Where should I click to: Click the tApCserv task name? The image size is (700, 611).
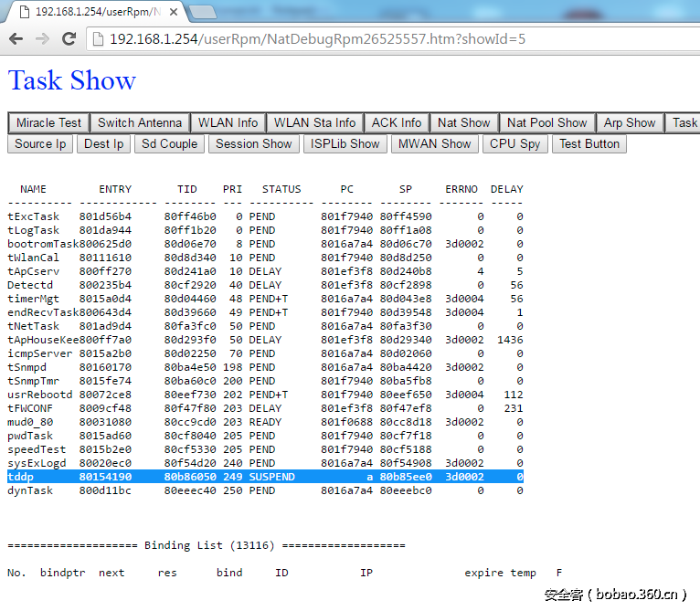click(x=34, y=271)
